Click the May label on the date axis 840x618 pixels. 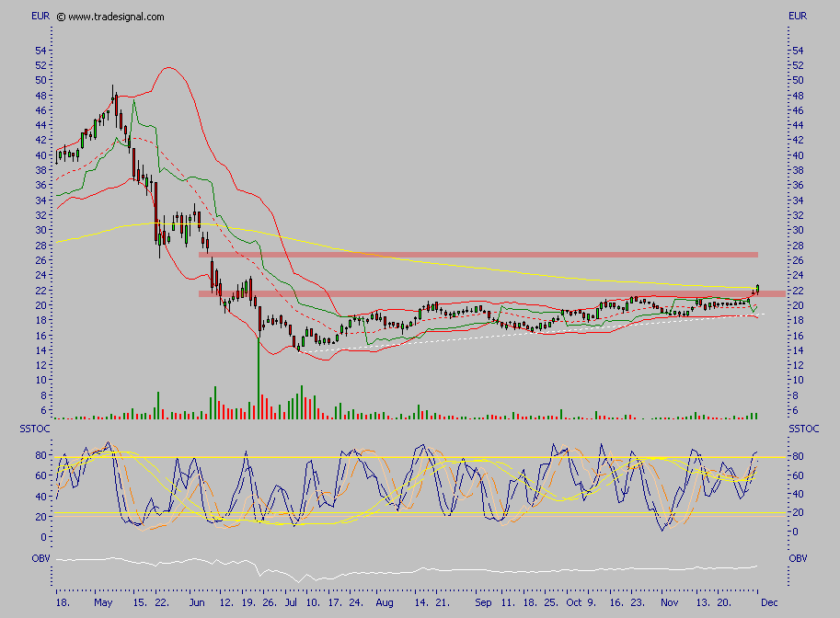pos(103,602)
